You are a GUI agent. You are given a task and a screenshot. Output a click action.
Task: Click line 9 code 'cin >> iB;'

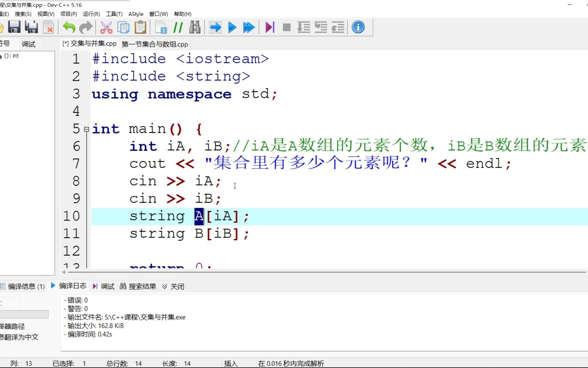pyautogui.click(x=175, y=199)
